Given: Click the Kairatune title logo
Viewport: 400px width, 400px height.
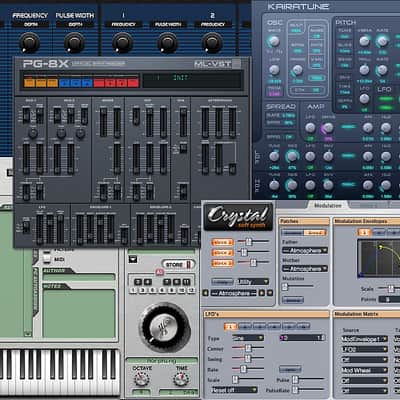Looking at the screenshot, I should tap(298, 6).
